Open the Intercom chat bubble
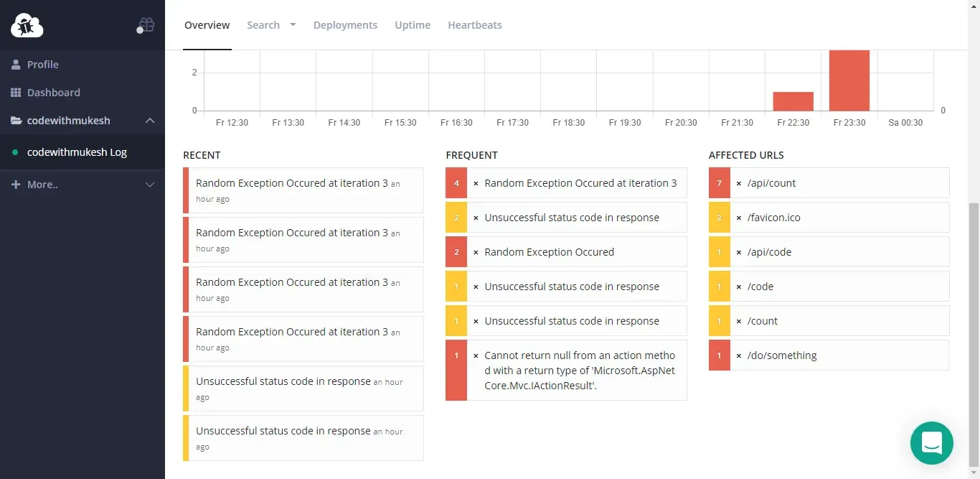 [x=931, y=443]
